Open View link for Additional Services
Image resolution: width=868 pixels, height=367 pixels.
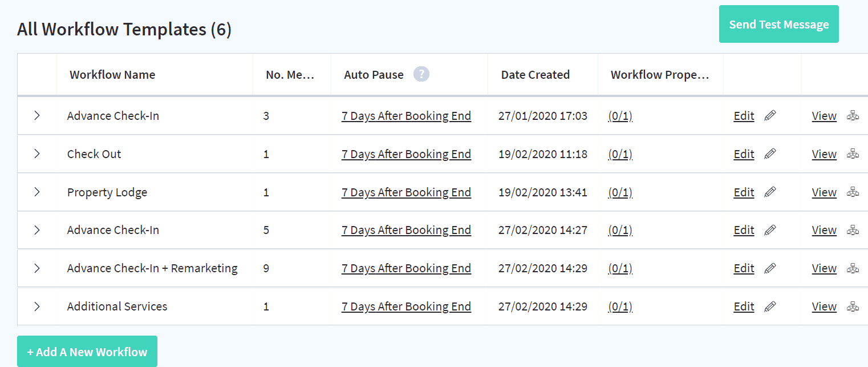pyautogui.click(x=824, y=306)
